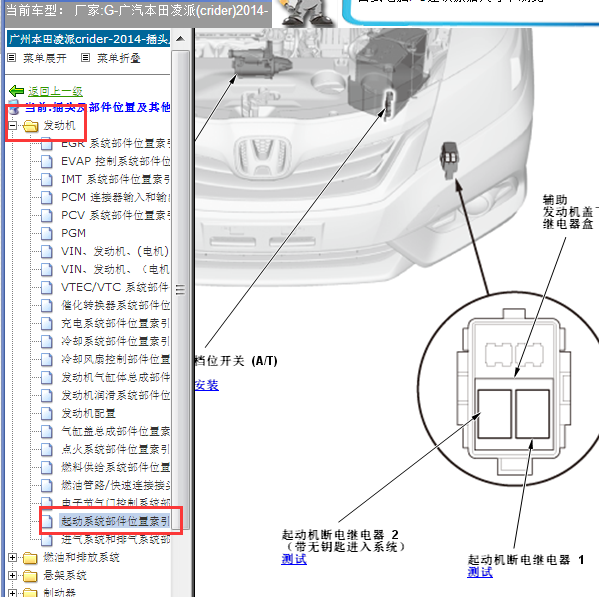The width and height of the screenshot is (599, 597).
Task: Open the 点火系统部件位置索引 item
Action: (115, 449)
